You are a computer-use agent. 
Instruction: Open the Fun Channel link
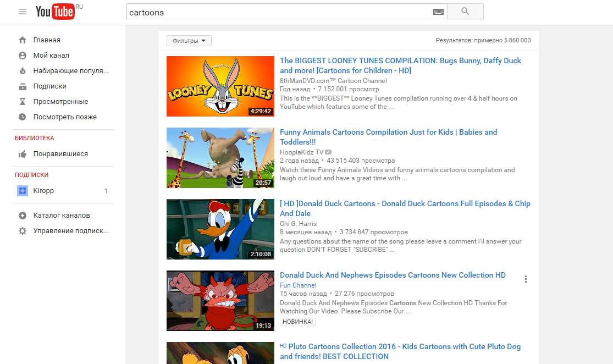tap(298, 285)
